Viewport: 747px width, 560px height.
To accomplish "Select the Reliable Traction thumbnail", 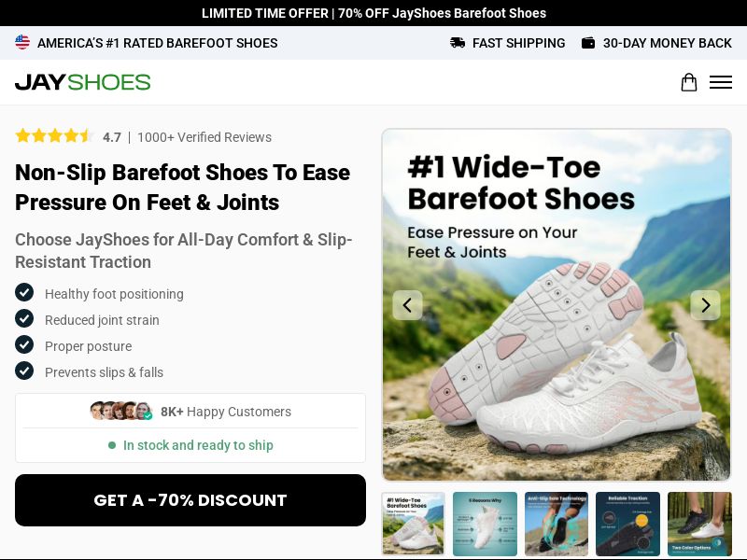I will 627,525.
